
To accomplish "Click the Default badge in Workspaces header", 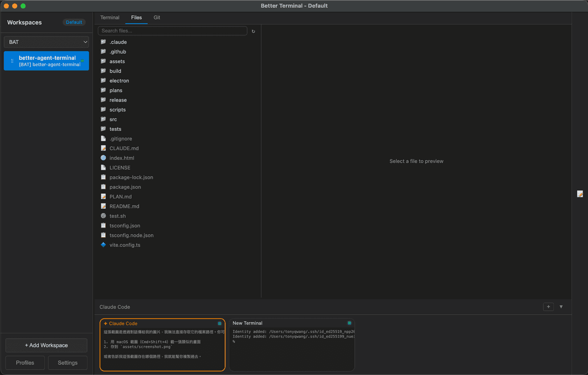I will (x=74, y=22).
